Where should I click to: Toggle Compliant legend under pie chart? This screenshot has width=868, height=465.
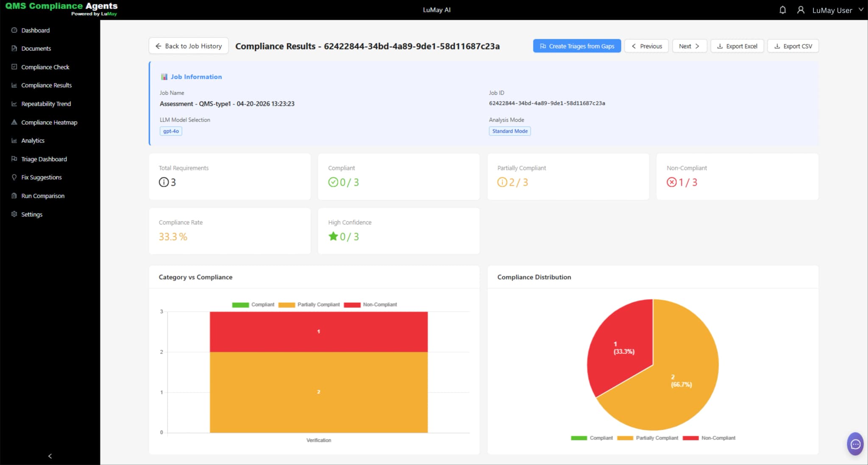[592, 438]
